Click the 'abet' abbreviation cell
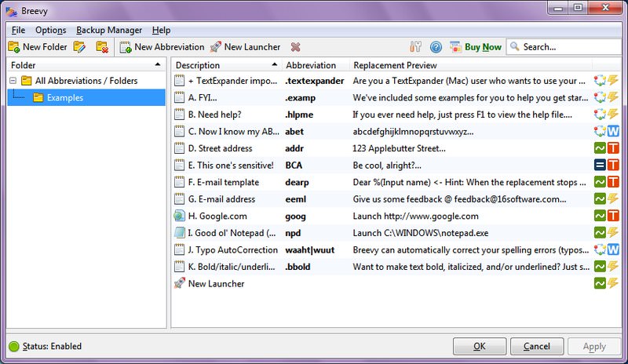Screen dimensions: 628x364 (x=294, y=132)
